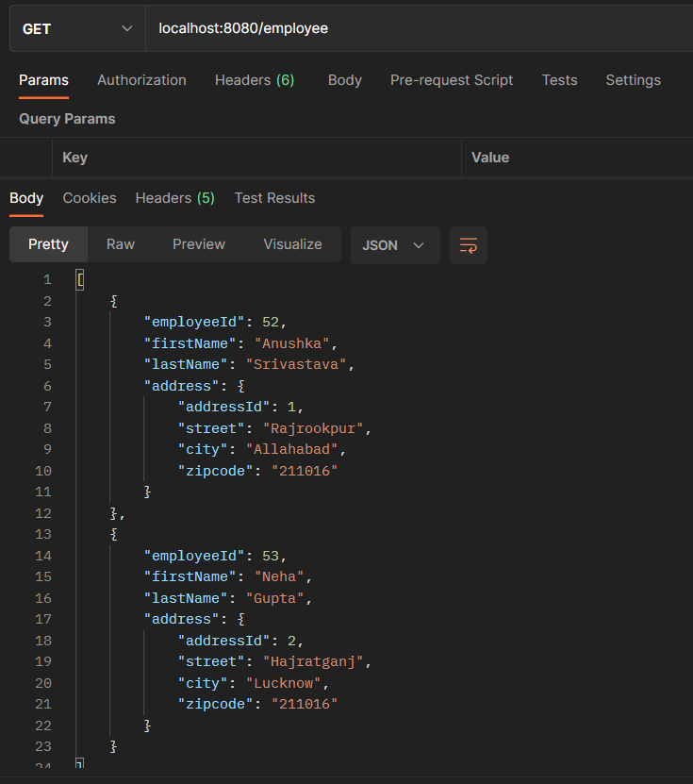The image size is (693, 784).
Task: Open the Pre-request Script tab
Action: [x=452, y=80]
